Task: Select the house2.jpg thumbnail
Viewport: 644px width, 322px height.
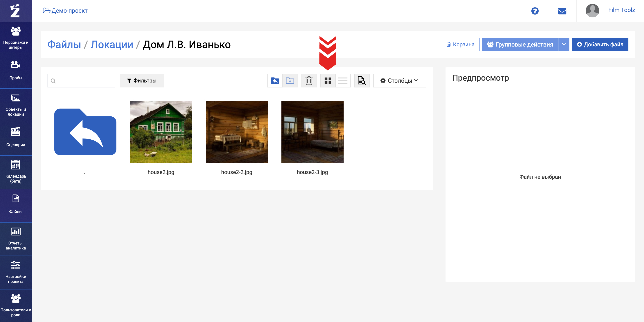Action: 161,132
